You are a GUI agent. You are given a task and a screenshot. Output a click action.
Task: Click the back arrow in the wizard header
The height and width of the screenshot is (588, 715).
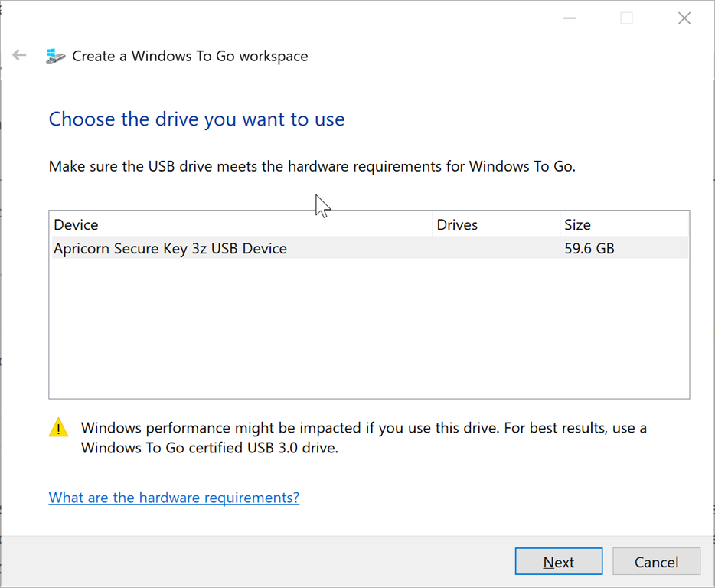tap(19, 55)
